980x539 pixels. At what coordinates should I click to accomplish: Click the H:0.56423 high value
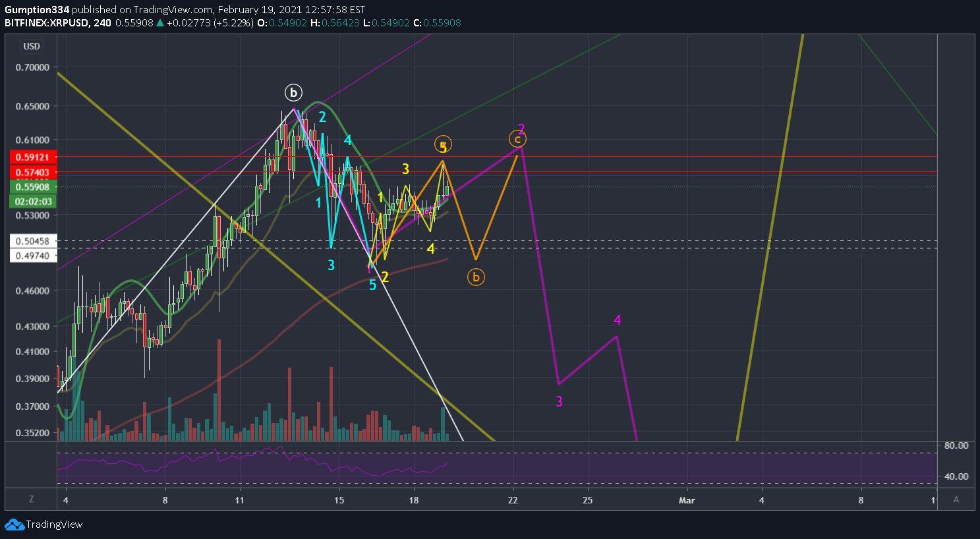point(335,22)
